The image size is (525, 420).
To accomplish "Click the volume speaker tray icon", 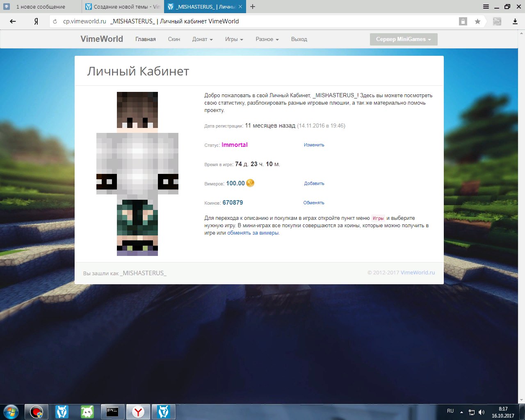I will (x=482, y=412).
